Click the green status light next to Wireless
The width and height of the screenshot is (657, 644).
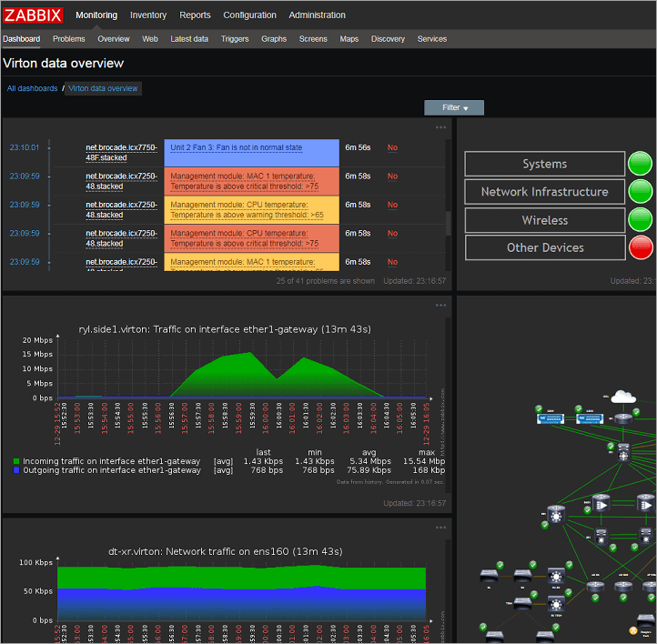pyautogui.click(x=640, y=220)
